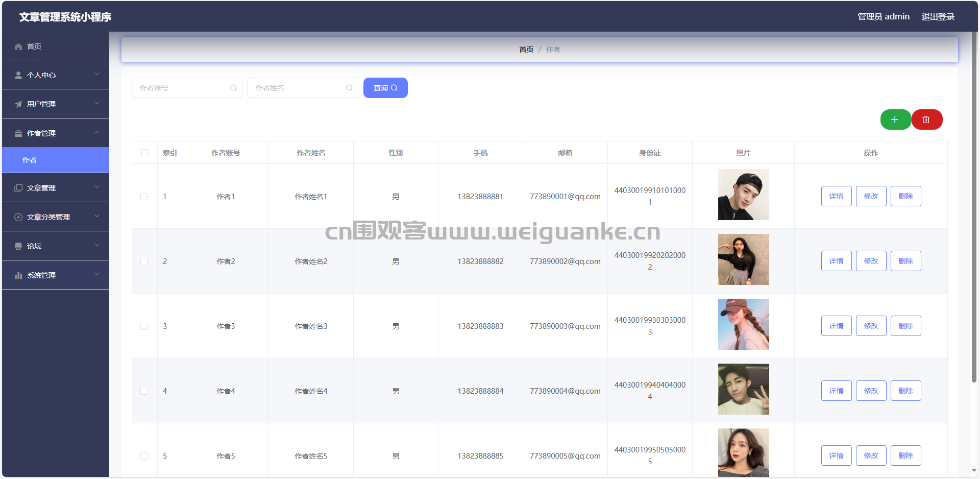Check the checkbox for row 作者1
The height and width of the screenshot is (479, 980).
point(144,197)
